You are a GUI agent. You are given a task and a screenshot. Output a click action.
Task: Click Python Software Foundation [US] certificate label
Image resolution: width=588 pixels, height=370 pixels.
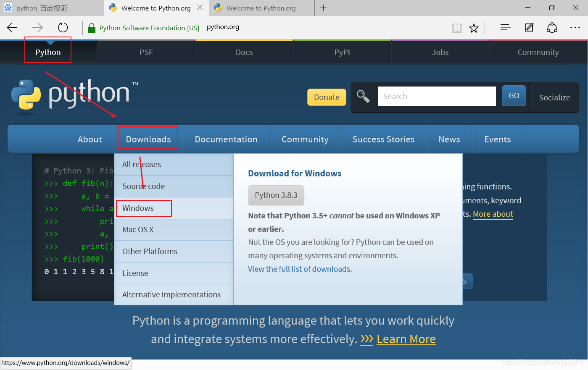click(x=149, y=28)
